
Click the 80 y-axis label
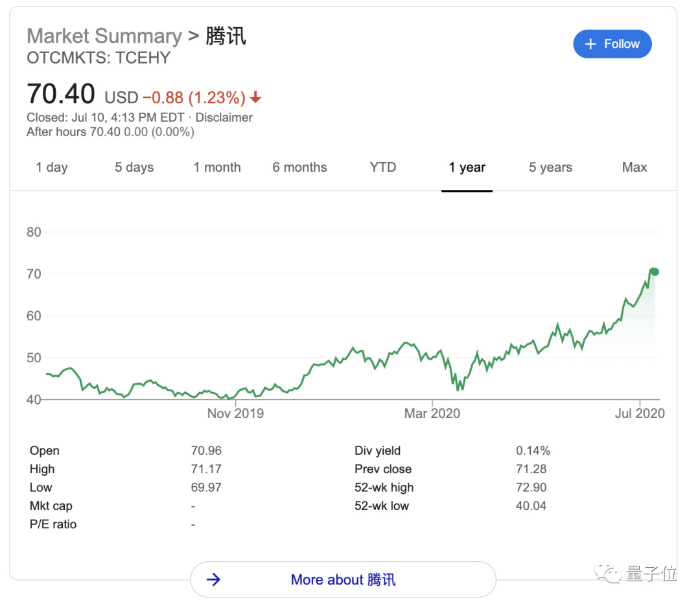click(x=34, y=232)
